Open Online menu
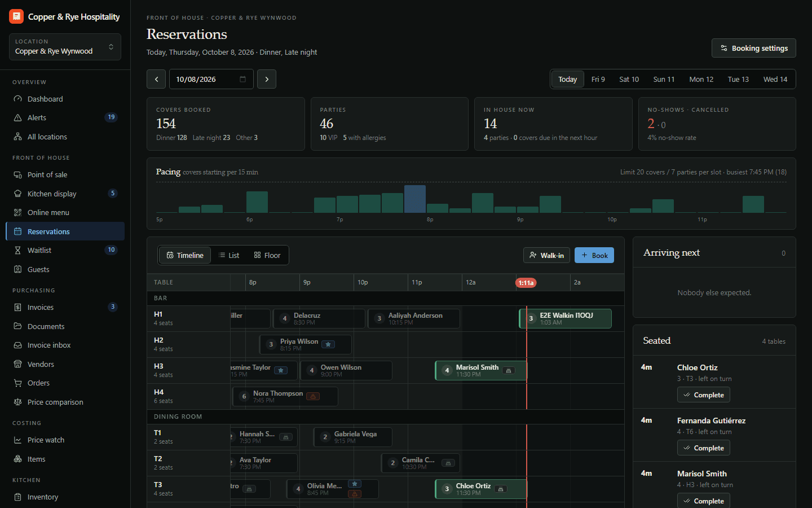Screen dimensions: 812x508 (x=65, y=212)
